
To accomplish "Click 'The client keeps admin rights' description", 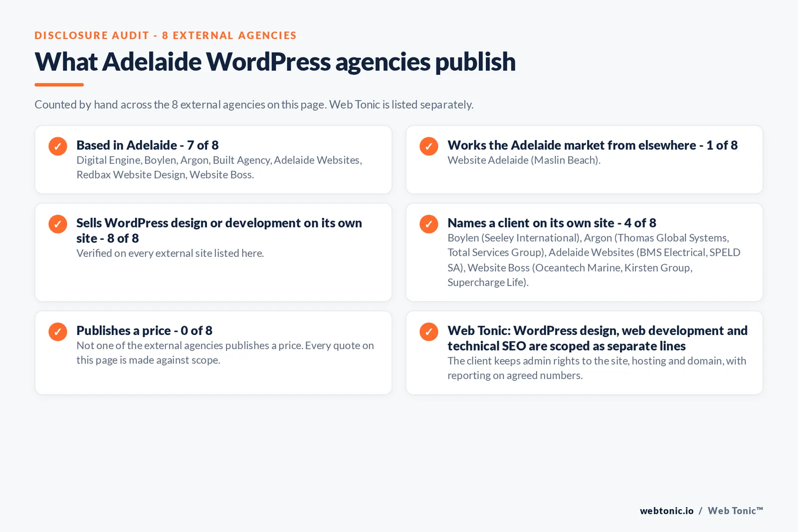I will pyautogui.click(x=597, y=368).
